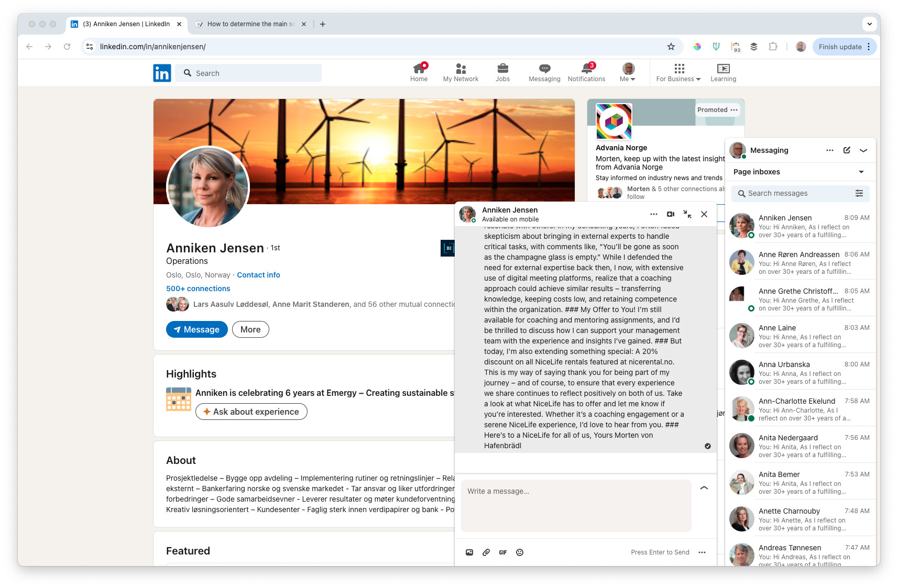Close the Anniken Jensen chat window
This screenshot has width=898, height=588.
704,214
